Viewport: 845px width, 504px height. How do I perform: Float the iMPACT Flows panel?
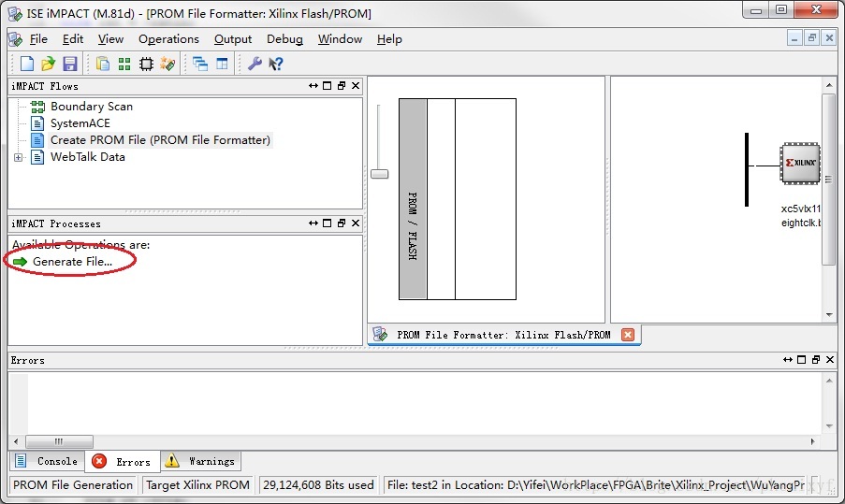coord(342,86)
